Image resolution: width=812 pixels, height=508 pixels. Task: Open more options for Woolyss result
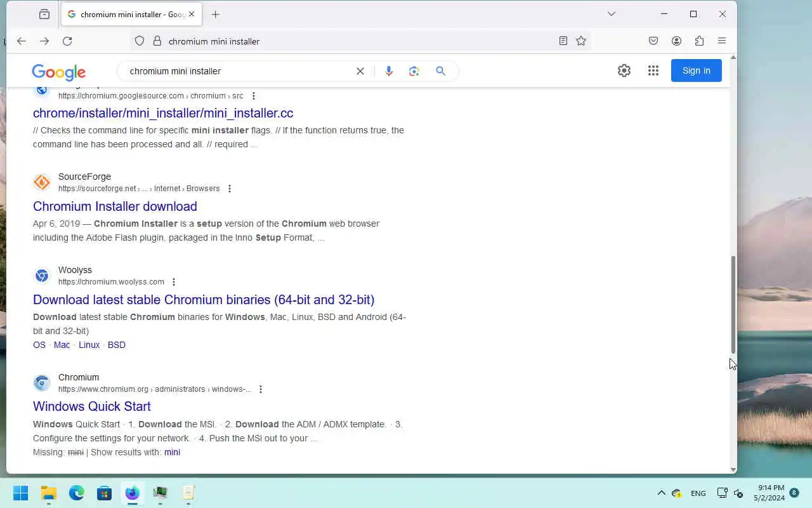click(174, 282)
